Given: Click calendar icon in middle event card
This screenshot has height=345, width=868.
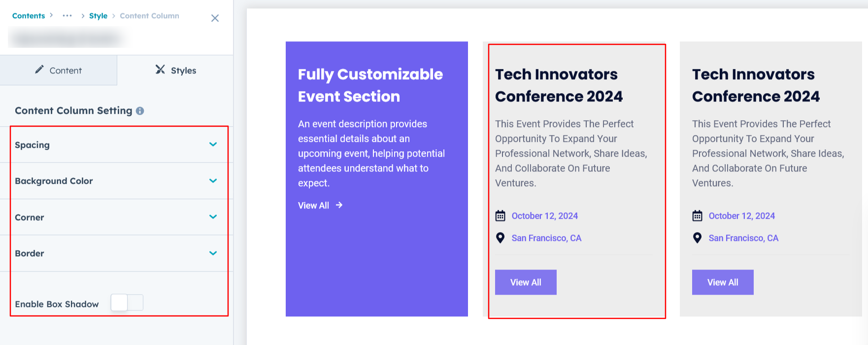Looking at the screenshot, I should [500, 216].
